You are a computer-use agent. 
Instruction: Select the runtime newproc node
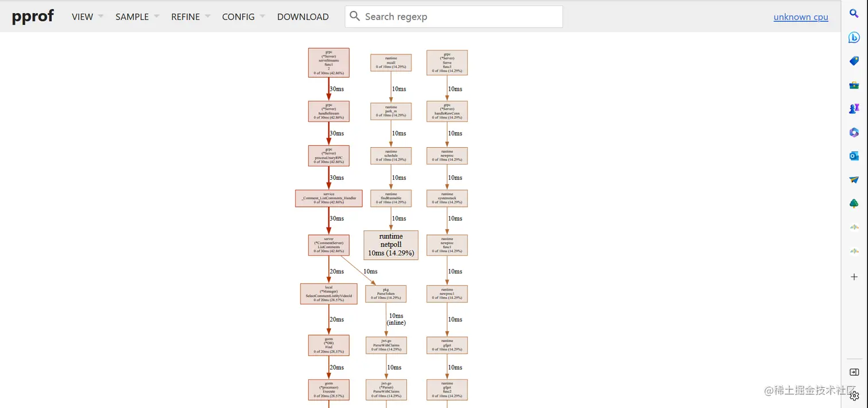pos(447,156)
